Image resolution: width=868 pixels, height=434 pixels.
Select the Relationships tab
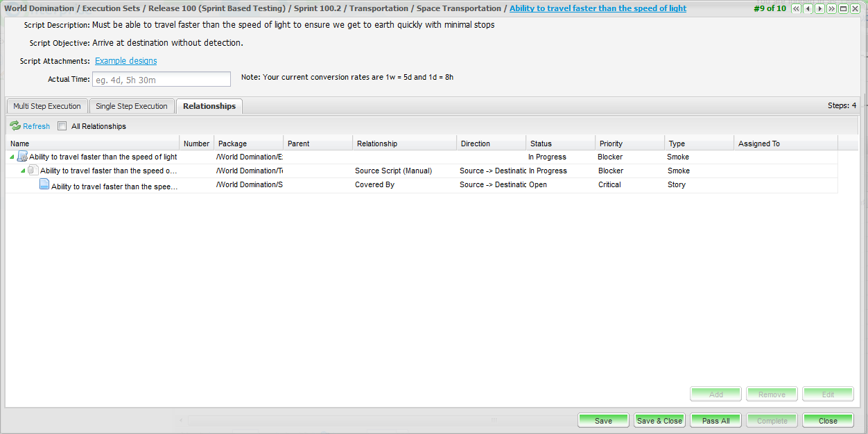(209, 106)
